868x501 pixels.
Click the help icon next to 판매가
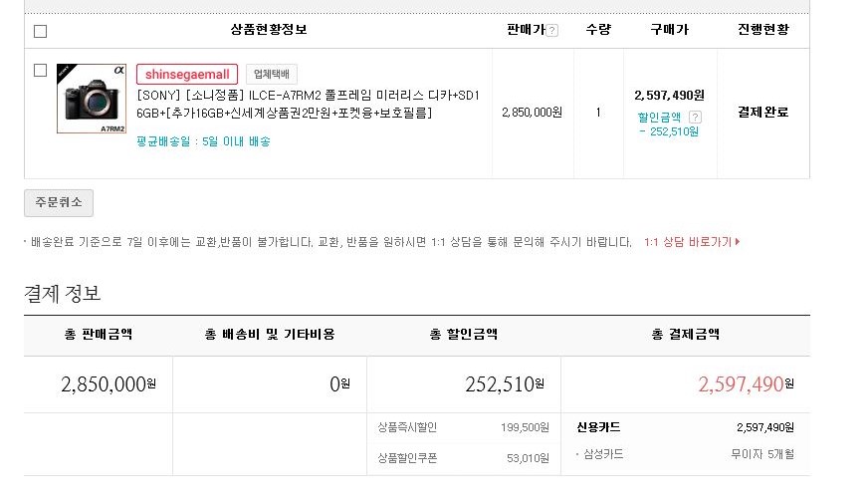(x=552, y=31)
